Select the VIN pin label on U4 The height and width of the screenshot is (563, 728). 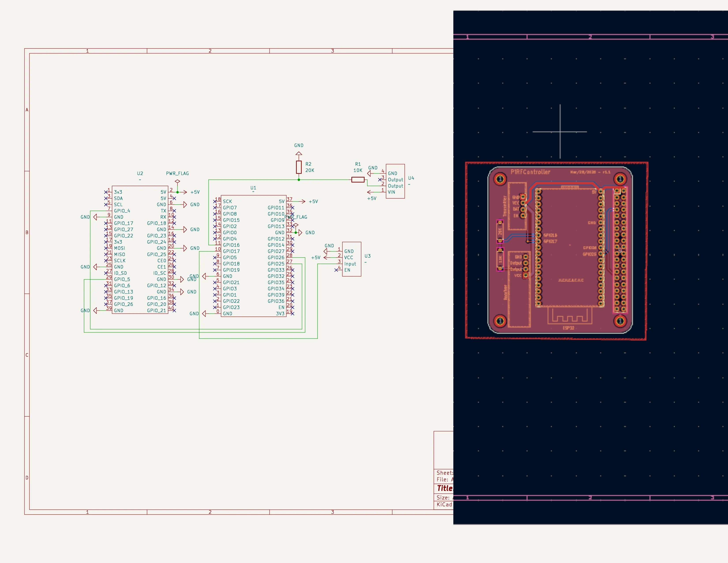click(391, 192)
